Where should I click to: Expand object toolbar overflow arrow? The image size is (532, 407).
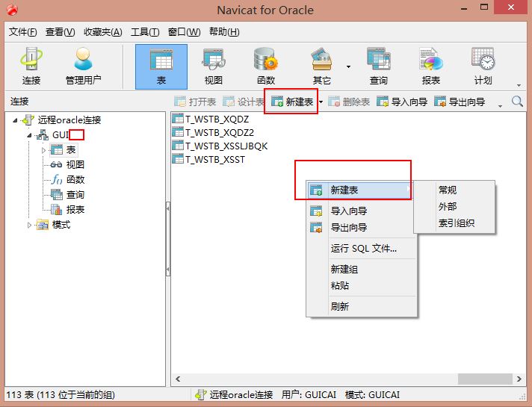(x=500, y=106)
